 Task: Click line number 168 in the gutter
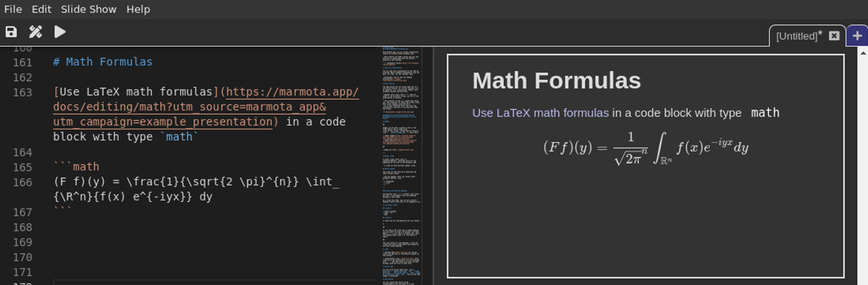point(23,227)
